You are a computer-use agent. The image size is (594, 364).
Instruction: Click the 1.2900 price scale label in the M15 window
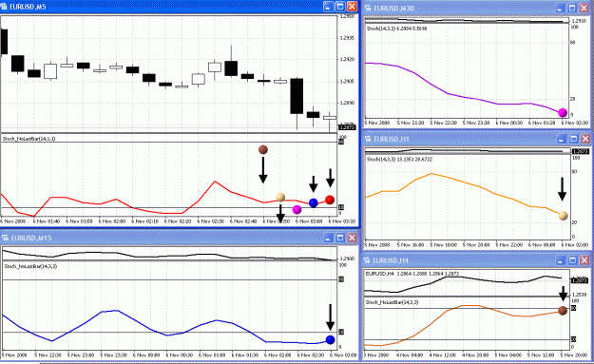click(x=347, y=259)
